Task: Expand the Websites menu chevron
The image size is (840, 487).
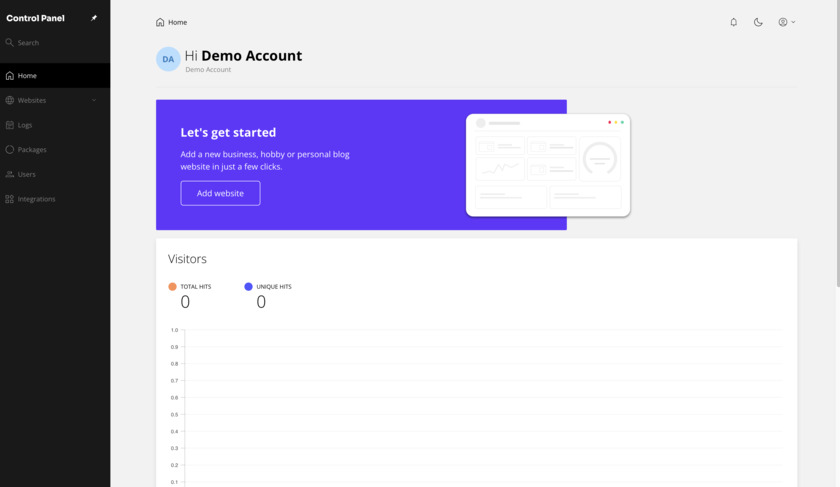Action: coord(94,100)
